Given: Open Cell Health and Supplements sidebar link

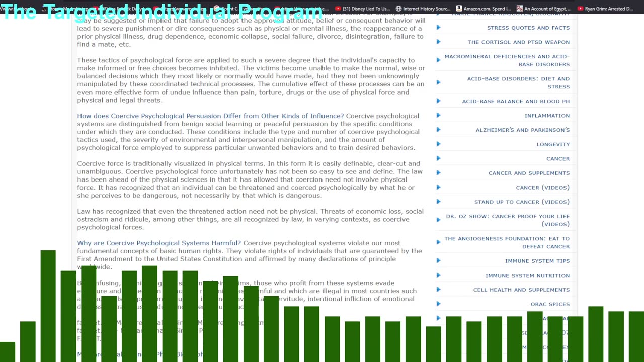Looking at the screenshot, I should click(521, 290).
